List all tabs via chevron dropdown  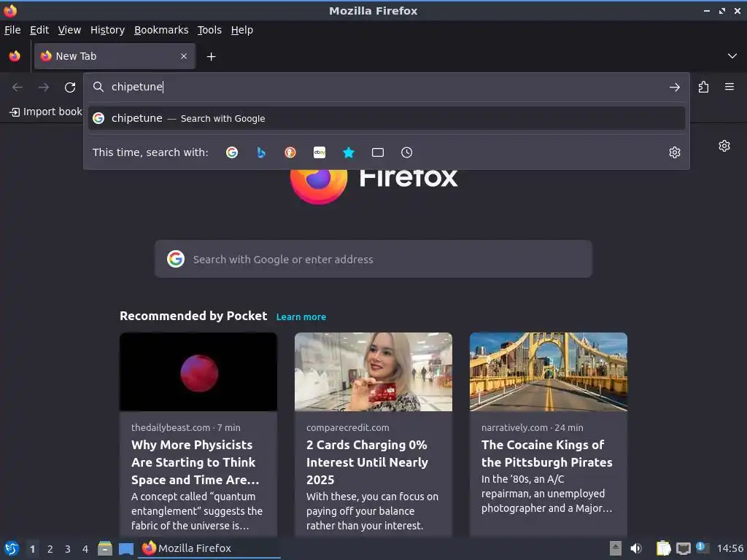coord(732,56)
